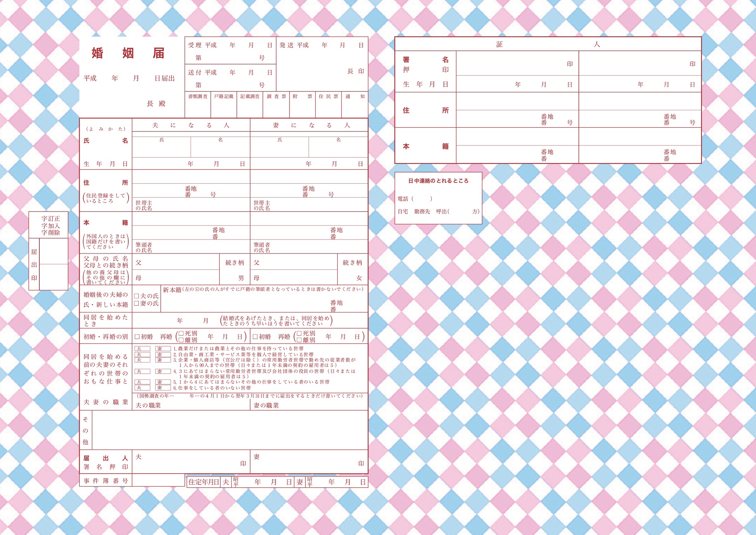The image size is (756, 535).
Task: Click the 初婚・再婚の別 row label
Action: tap(106, 337)
